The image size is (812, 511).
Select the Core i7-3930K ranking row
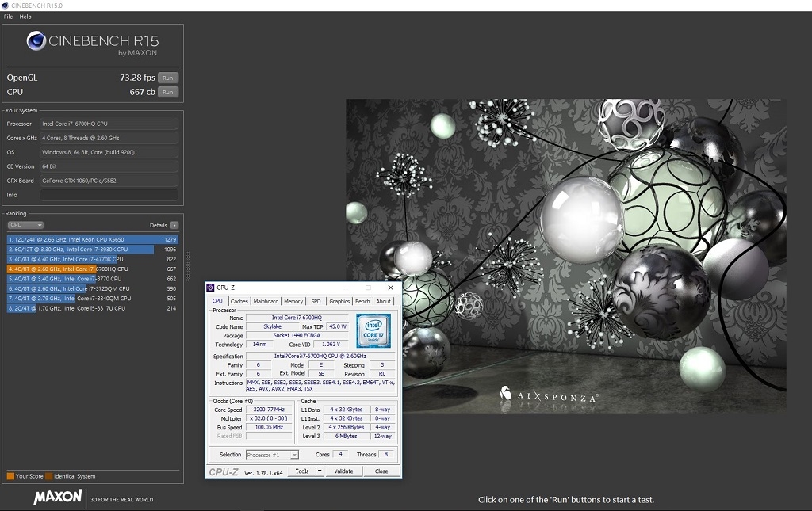point(92,250)
